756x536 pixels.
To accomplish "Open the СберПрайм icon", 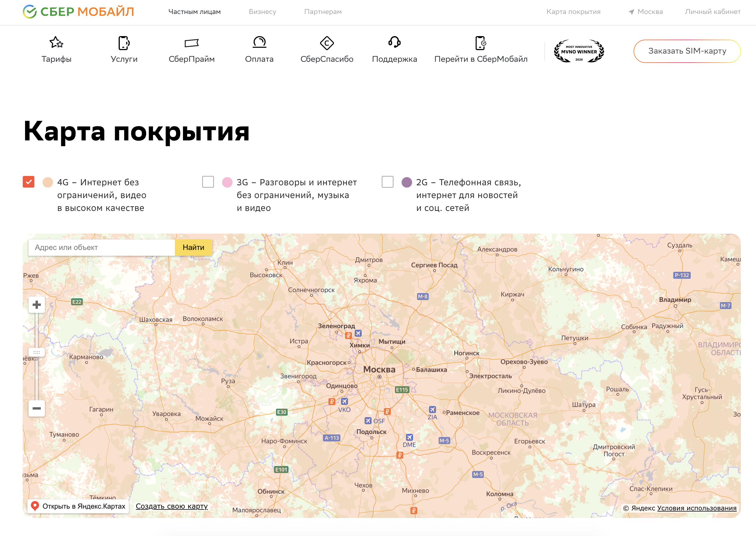I will 191,43.
